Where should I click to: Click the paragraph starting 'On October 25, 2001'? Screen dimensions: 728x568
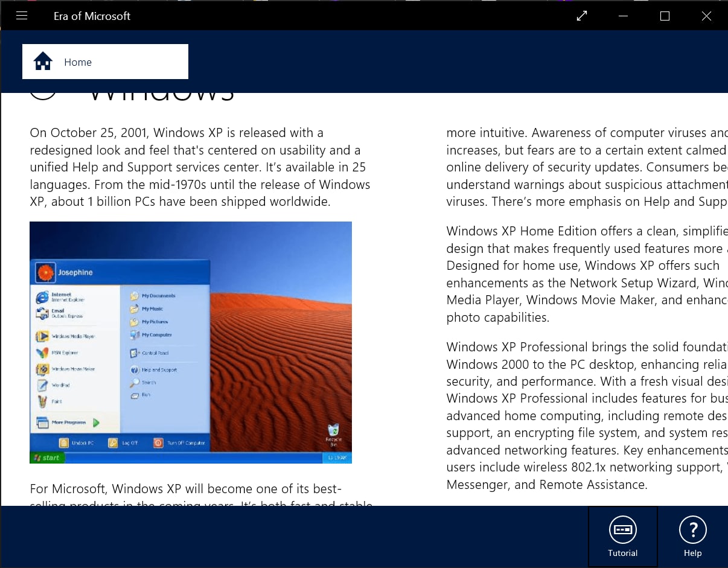(x=201, y=167)
